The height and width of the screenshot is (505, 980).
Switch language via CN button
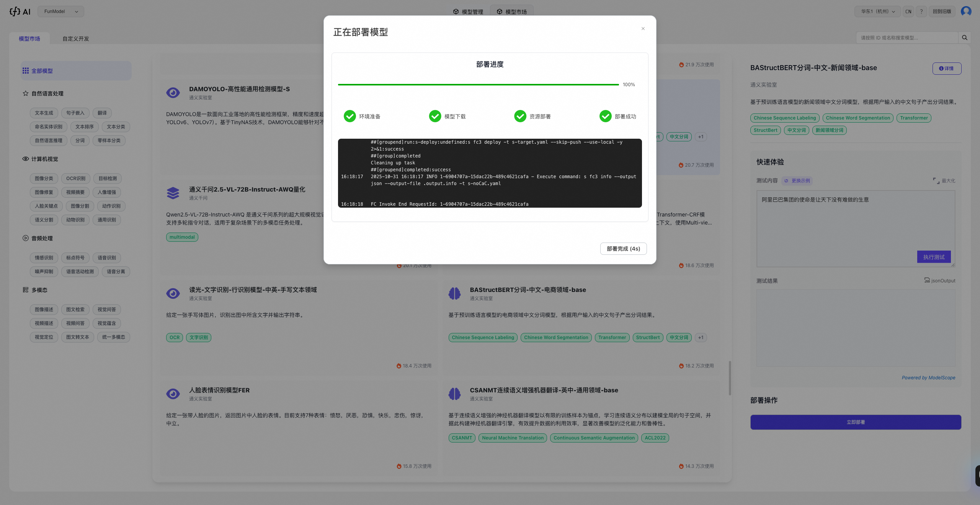[908, 11]
